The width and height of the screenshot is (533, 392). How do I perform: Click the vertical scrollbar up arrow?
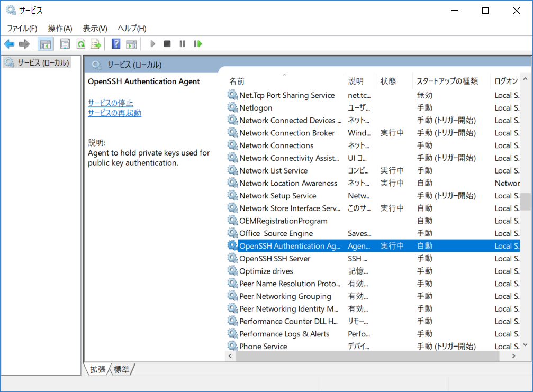[525, 79]
